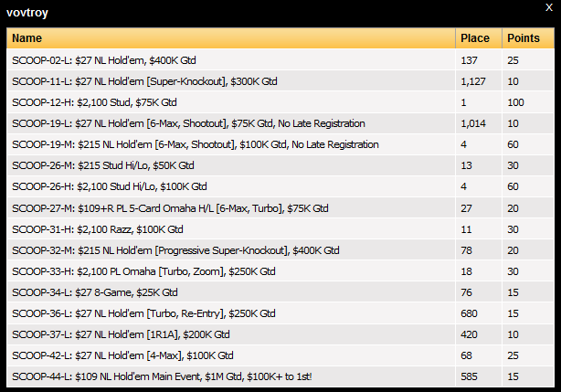Viewport: 561px width, 392px height.
Task: Click points value 10 for SCOOP-37-L
Action: (x=513, y=334)
